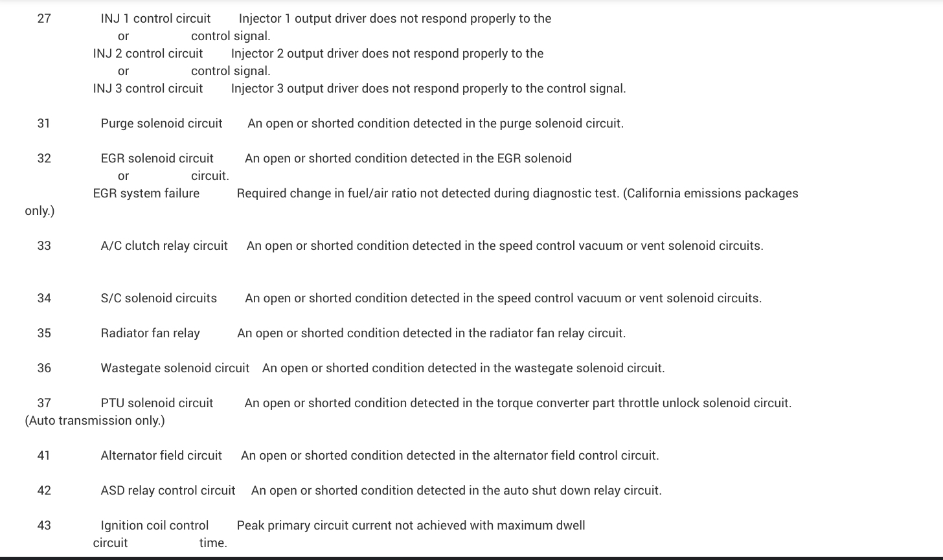Click the "A/C clutch relay circuit" label
Screen dimensions: 943x560
coord(164,246)
